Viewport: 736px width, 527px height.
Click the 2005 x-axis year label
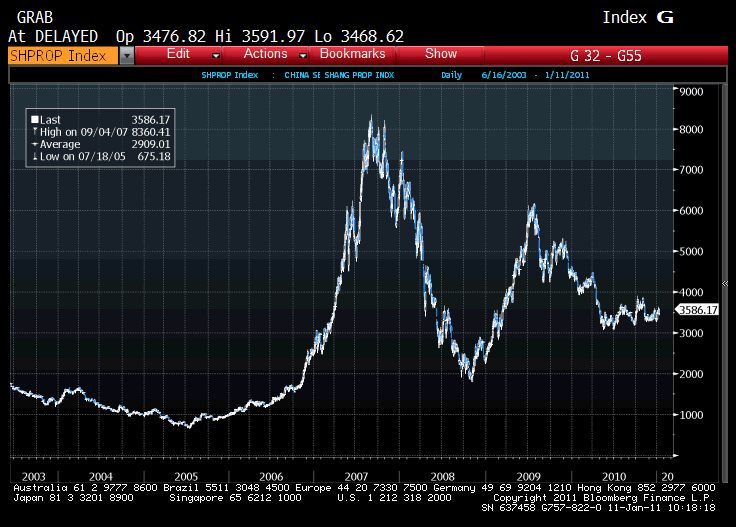click(x=186, y=476)
